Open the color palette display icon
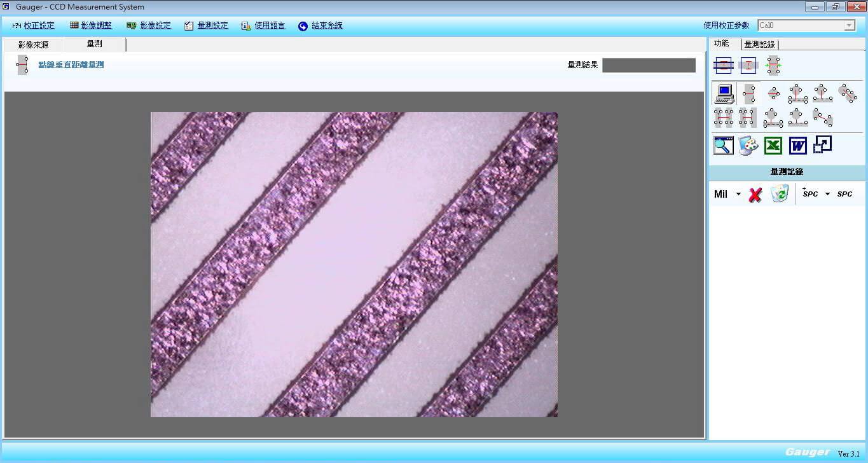Screen dimensions: 868x463 pyautogui.click(x=748, y=146)
